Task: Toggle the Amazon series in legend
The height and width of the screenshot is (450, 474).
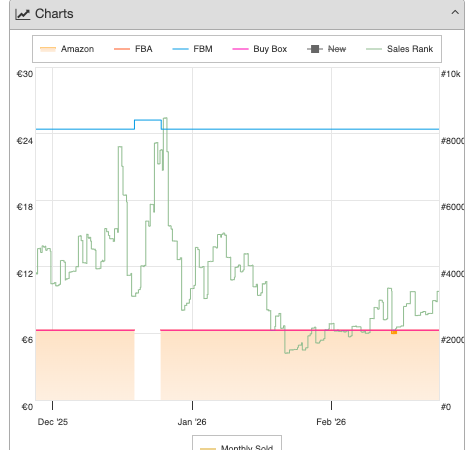Action: click(x=67, y=49)
